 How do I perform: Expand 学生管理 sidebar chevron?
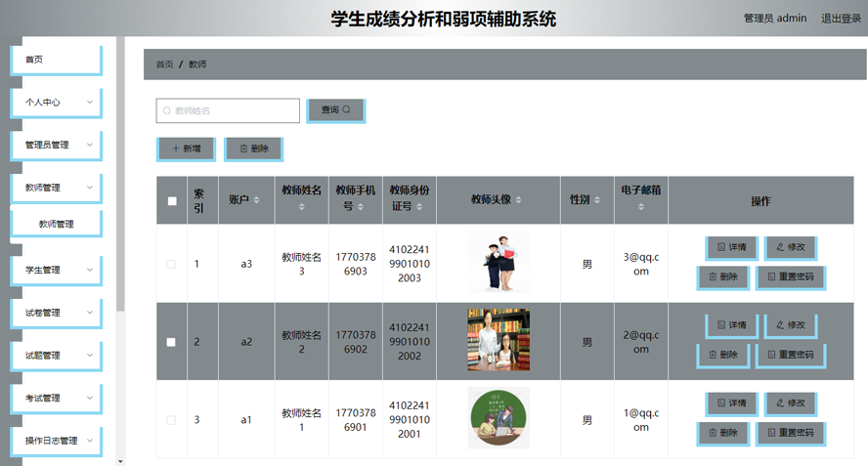(90, 270)
